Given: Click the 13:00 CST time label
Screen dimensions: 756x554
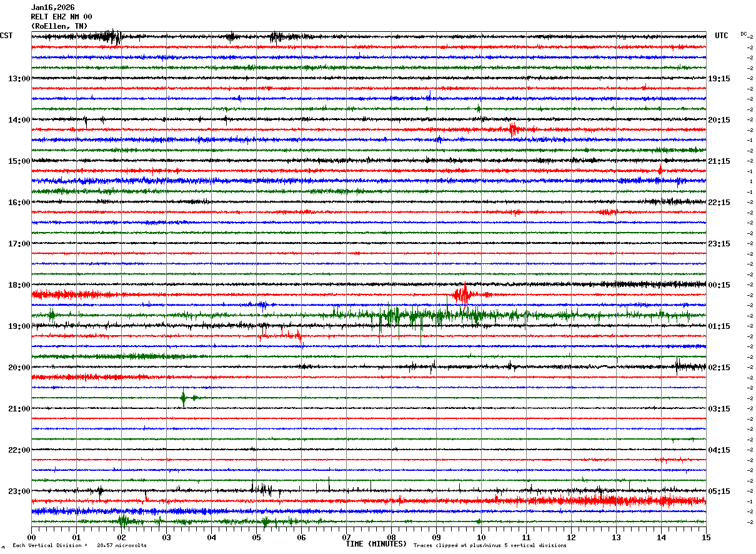Looking at the screenshot, I should [19, 79].
